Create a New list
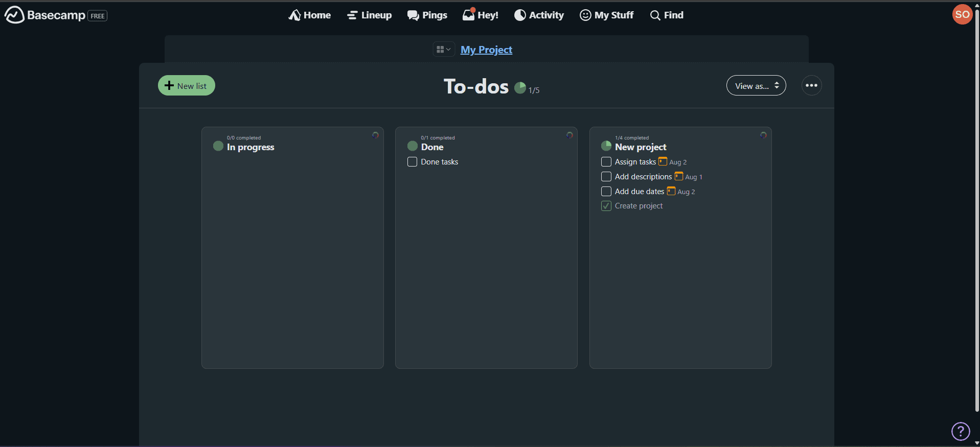The width and height of the screenshot is (980, 447). click(x=186, y=86)
